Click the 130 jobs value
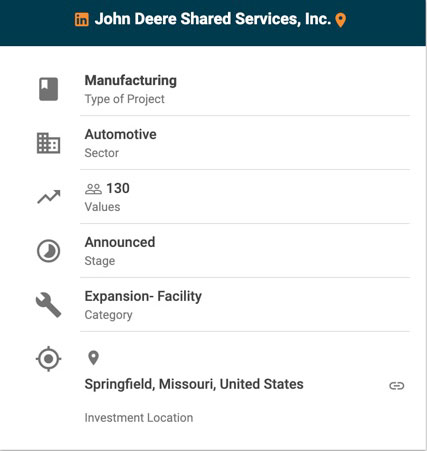The height and width of the screenshot is (451, 427). pos(118,188)
